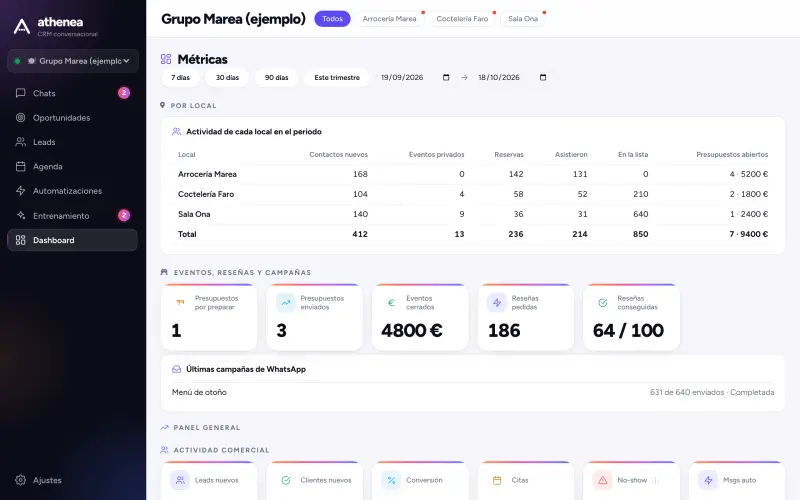Viewport: 800px width, 500px height.
Task: Select the Todos filter tab
Action: 332,18
